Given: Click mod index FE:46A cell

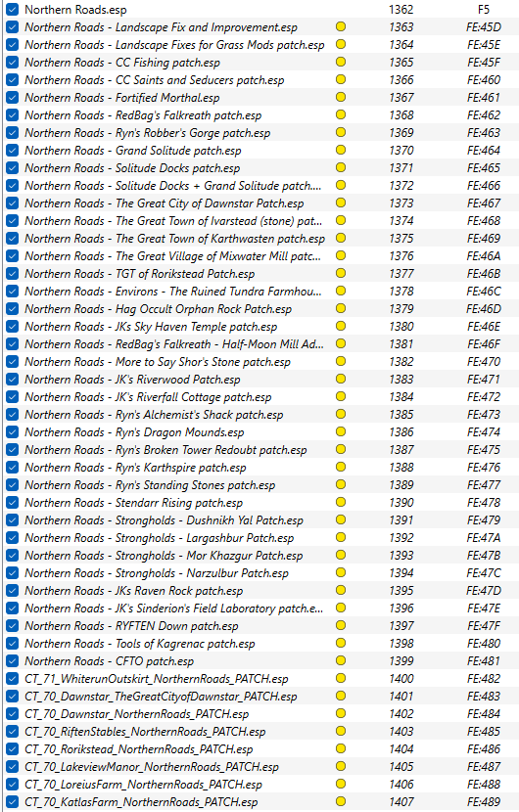Looking at the screenshot, I should pyautogui.click(x=483, y=256).
